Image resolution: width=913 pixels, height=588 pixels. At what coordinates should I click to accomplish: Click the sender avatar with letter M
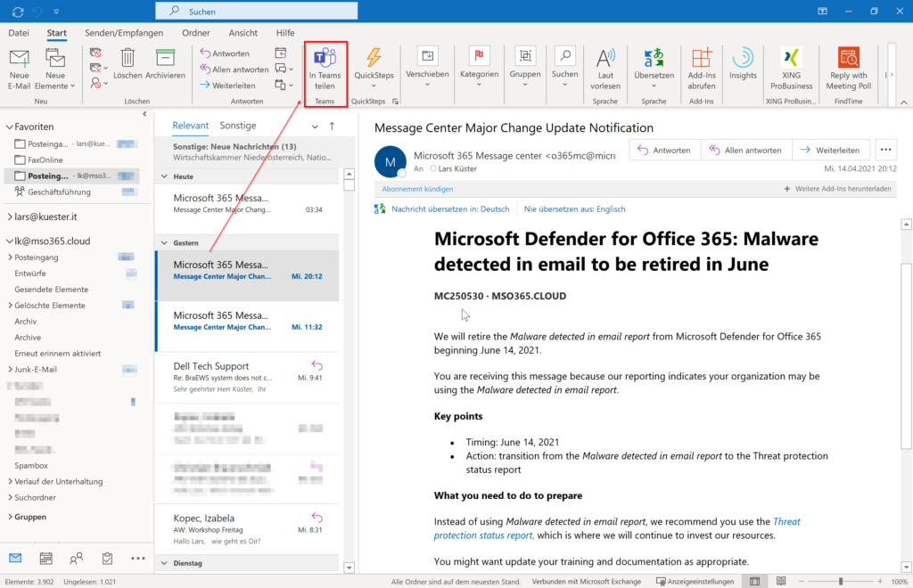point(391,161)
